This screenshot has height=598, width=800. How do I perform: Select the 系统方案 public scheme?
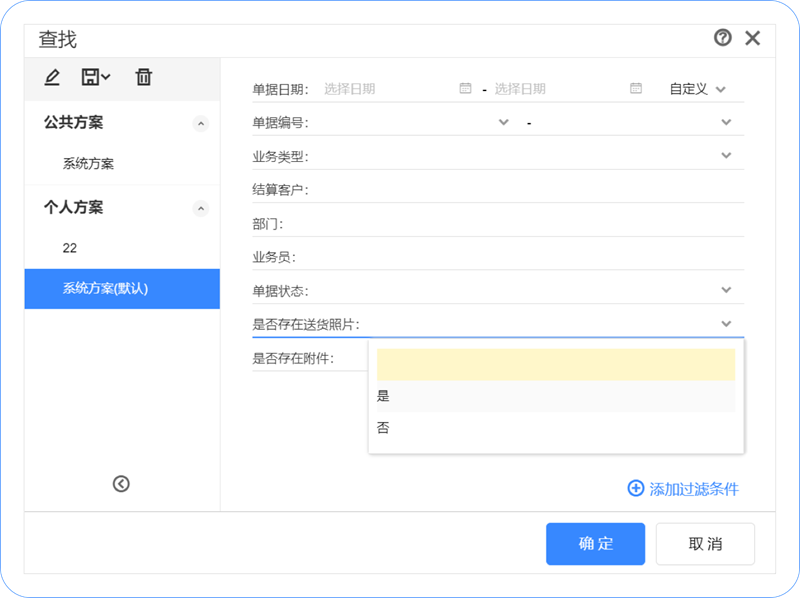[88, 164]
